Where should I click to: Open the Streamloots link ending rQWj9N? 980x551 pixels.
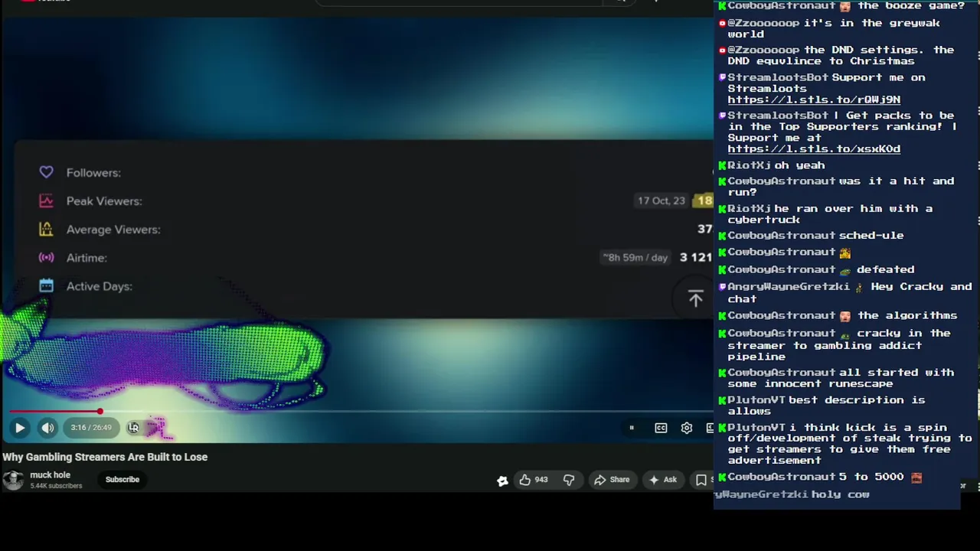click(814, 99)
